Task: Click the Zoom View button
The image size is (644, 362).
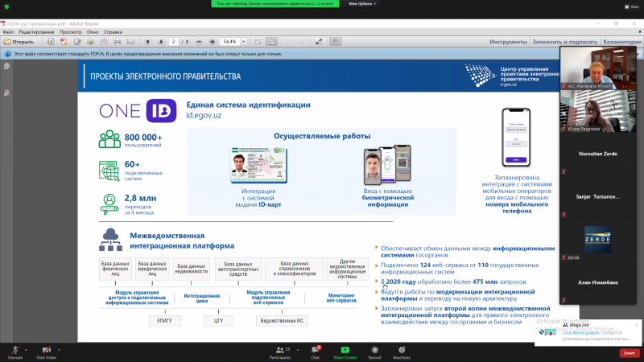Action: pyautogui.click(x=632, y=6)
